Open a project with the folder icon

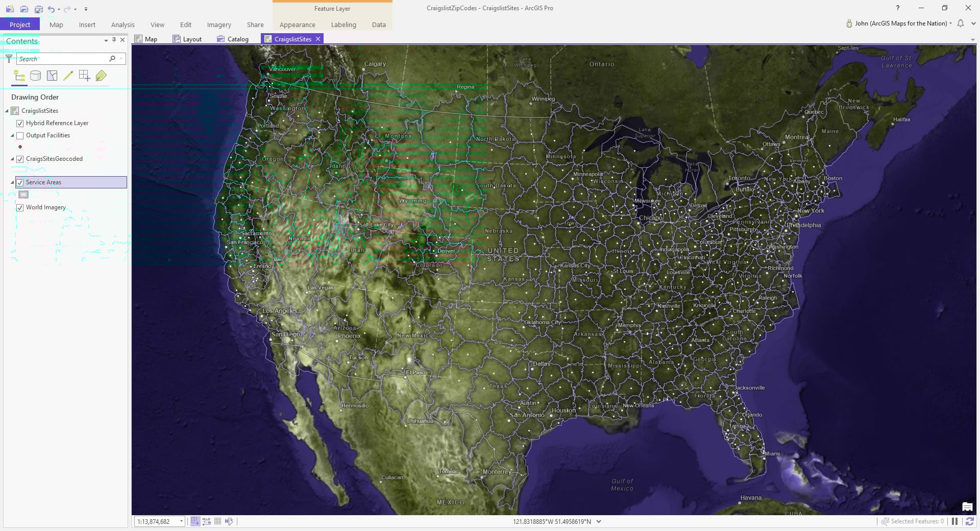pos(24,9)
